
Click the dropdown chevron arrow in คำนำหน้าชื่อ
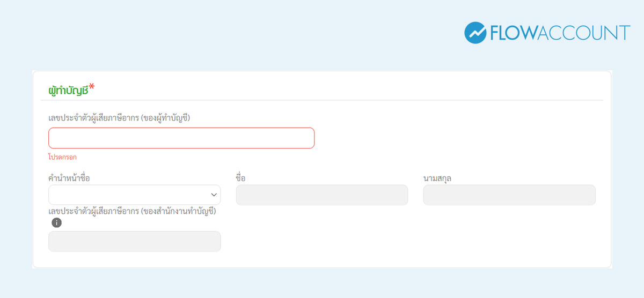pyautogui.click(x=214, y=195)
